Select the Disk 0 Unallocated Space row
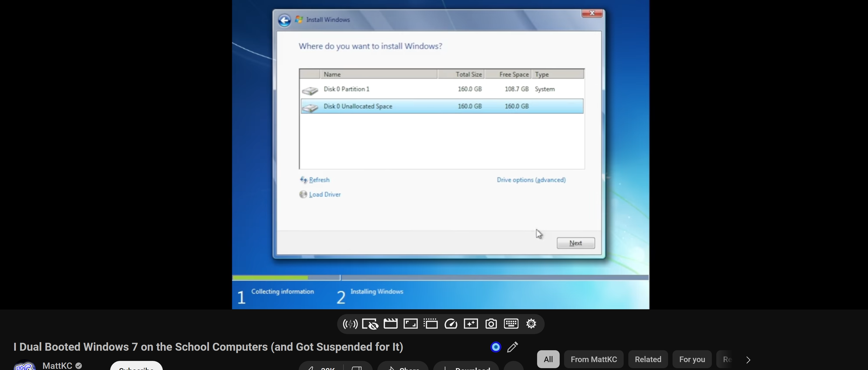868x370 pixels. click(442, 106)
